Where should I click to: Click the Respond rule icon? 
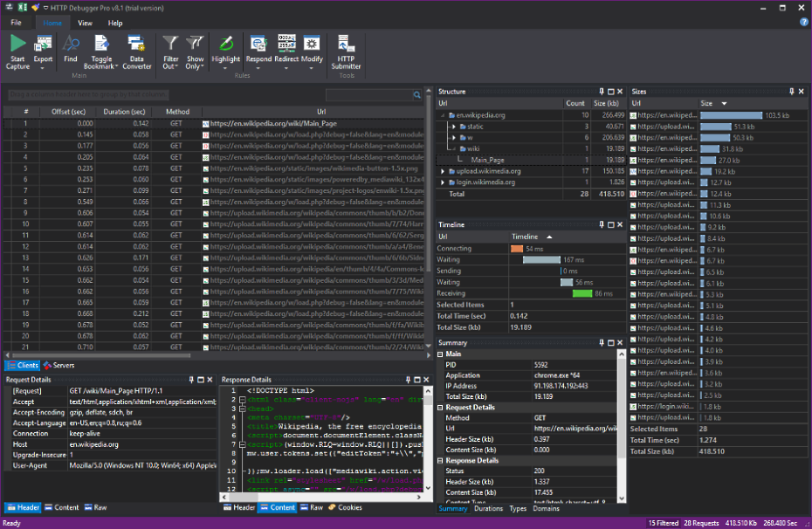coord(258,44)
